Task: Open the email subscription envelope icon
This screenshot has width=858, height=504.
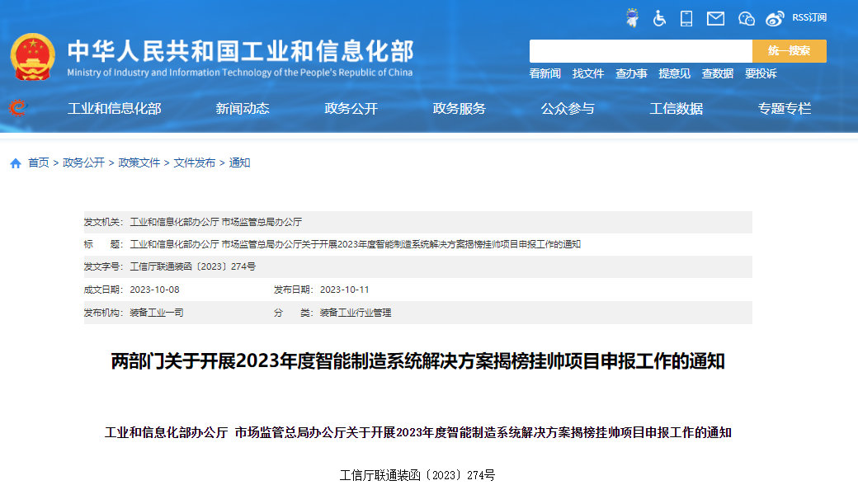Action: [x=714, y=17]
